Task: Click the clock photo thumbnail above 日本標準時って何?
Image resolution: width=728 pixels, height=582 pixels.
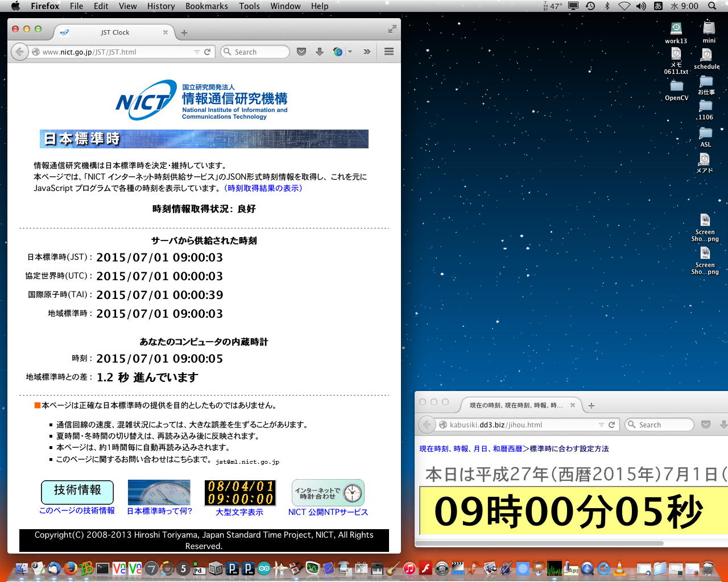Action: pos(159,493)
